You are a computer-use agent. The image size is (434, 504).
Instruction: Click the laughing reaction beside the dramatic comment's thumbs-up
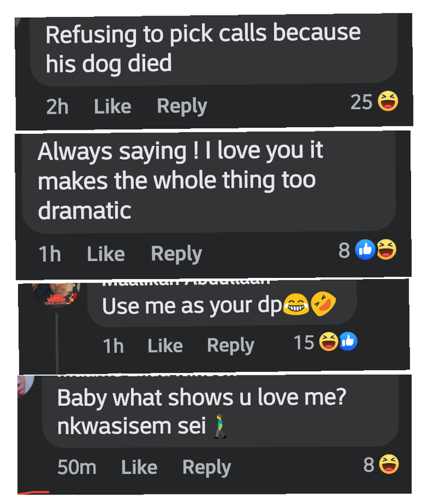(x=386, y=250)
